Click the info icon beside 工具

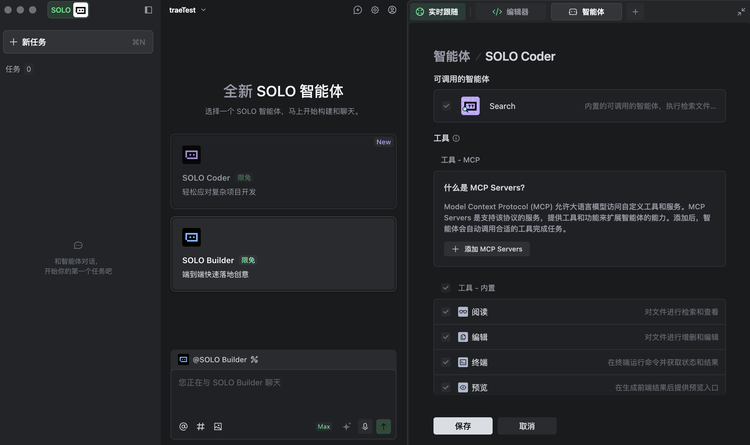(456, 138)
